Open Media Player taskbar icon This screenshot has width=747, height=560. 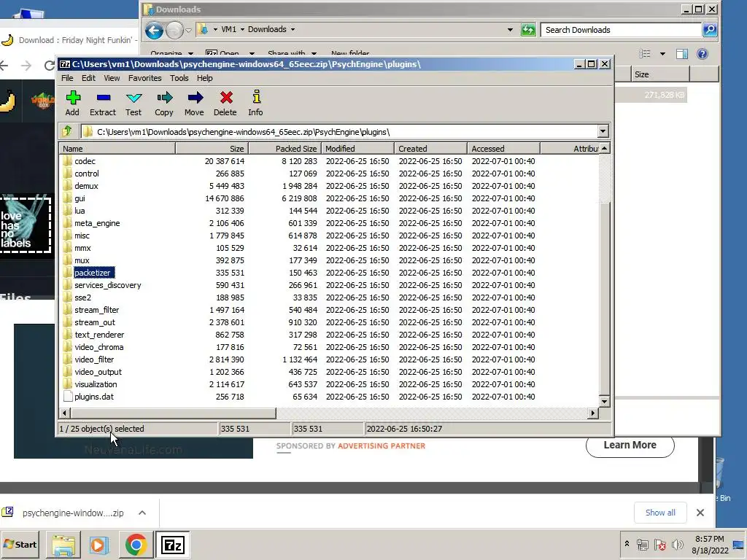click(99, 544)
